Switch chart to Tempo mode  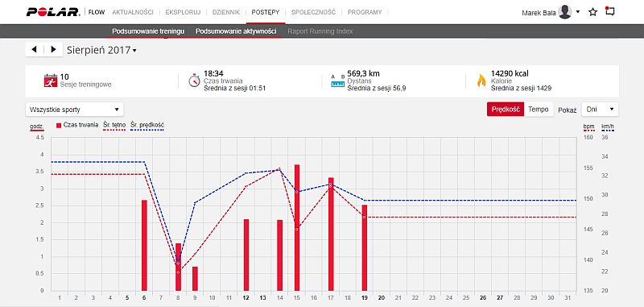(x=539, y=110)
